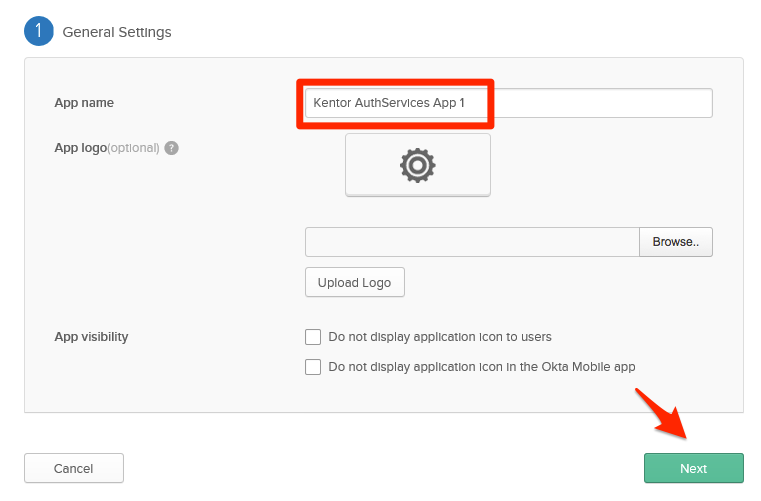Tick the Okta Mobile app icon hiding checkbox
761x501 pixels.
(313, 367)
